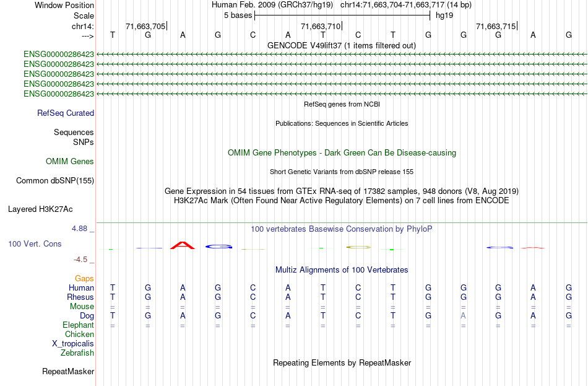Click position marker 71,663,715

496,26
